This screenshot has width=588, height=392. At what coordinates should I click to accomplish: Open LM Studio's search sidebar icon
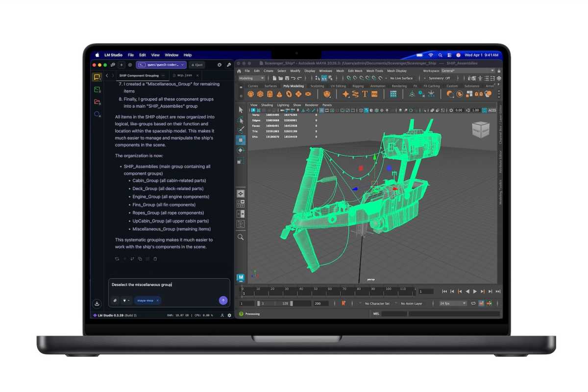point(97,114)
